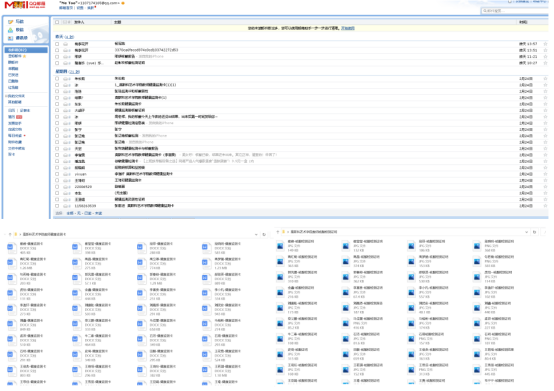
Task: Click the 星期四 (21 封) group link
Action: pyautogui.click(x=67, y=72)
